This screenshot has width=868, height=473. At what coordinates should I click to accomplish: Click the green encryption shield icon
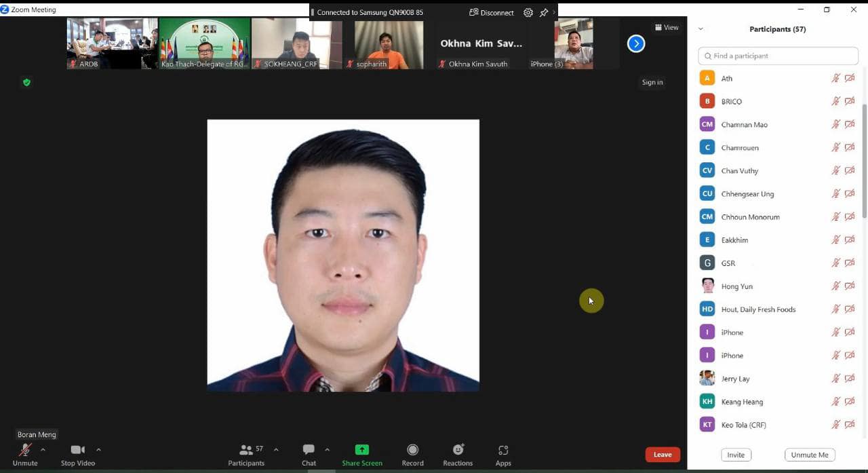click(x=26, y=82)
